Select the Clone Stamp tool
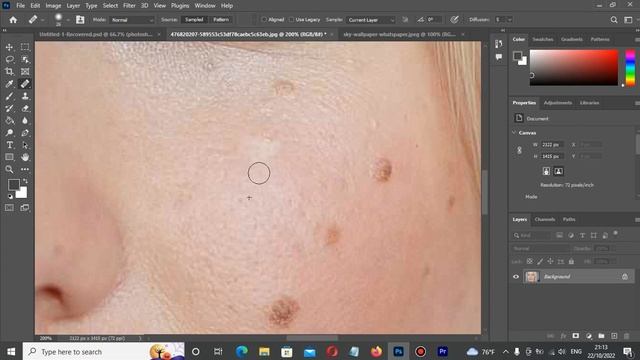Screen dimensions: 640x360 tap(25, 96)
